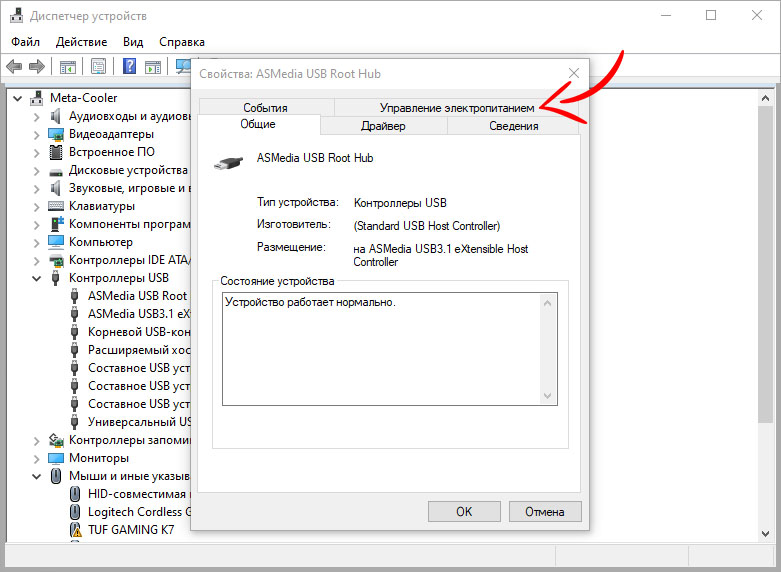This screenshot has height=572, width=781.
Task: Click the Device Manager scrollbar down arrow
Action: (766, 534)
